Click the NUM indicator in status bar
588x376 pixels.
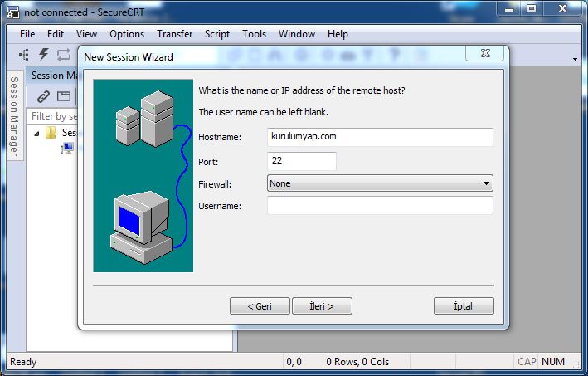click(x=553, y=362)
